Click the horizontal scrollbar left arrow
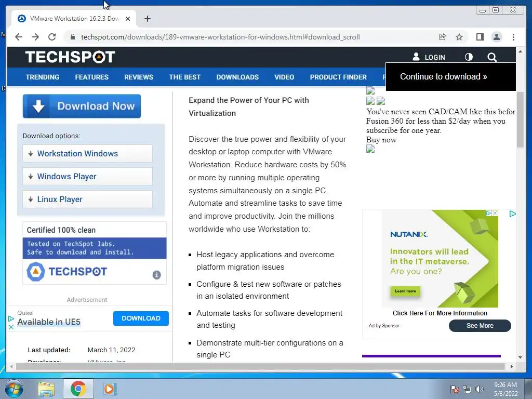 [11, 366]
